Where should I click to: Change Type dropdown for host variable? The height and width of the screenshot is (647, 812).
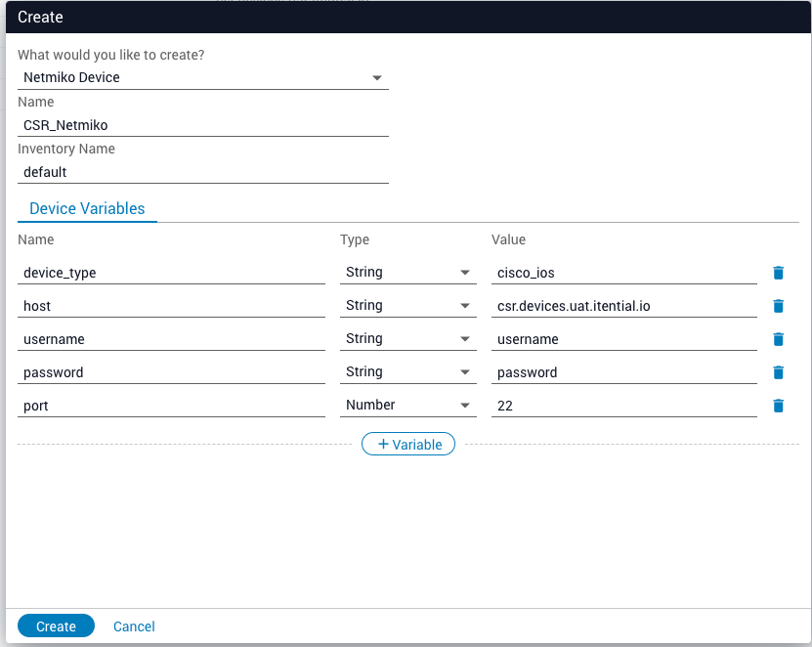pyautogui.click(x=407, y=306)
